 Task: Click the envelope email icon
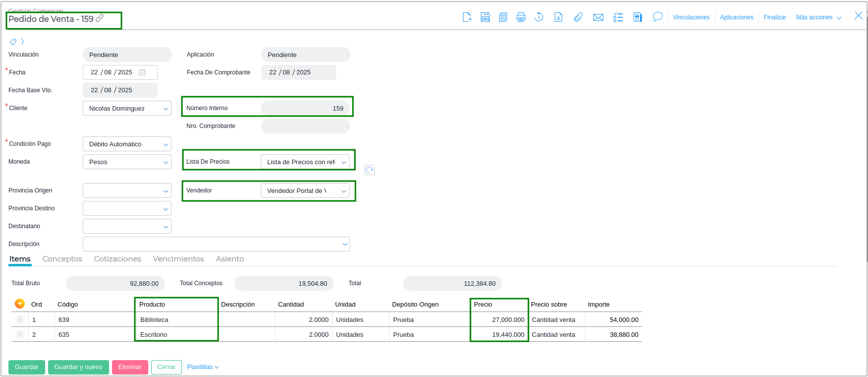[598, 17]
